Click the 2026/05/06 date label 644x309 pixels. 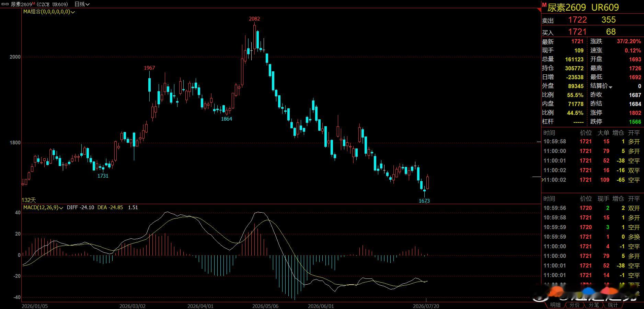point(265,306)
